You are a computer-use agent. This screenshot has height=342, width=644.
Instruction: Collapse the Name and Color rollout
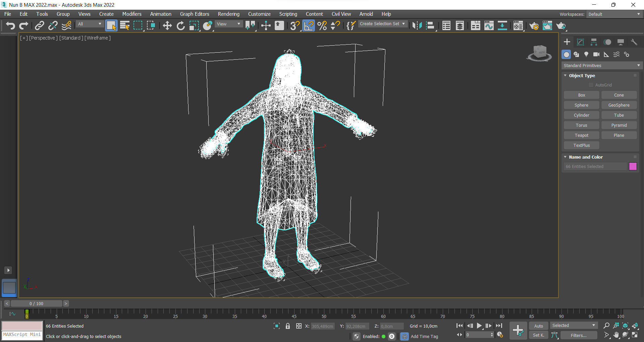click(x=586, y=157)
